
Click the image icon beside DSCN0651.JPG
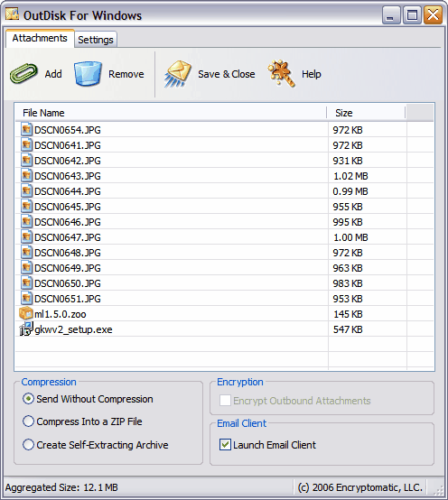point(26,298)
